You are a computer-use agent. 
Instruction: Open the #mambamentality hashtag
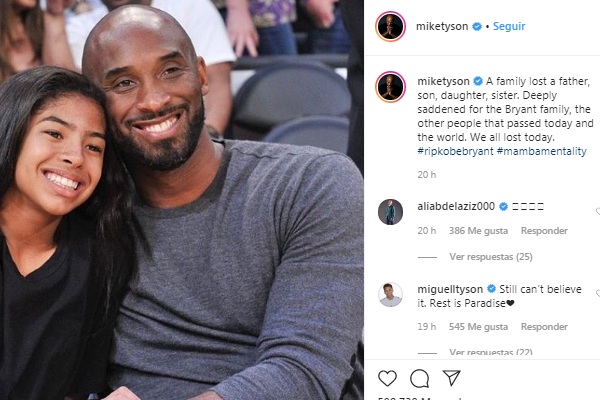pyautogui.click(x=541, y=151)
